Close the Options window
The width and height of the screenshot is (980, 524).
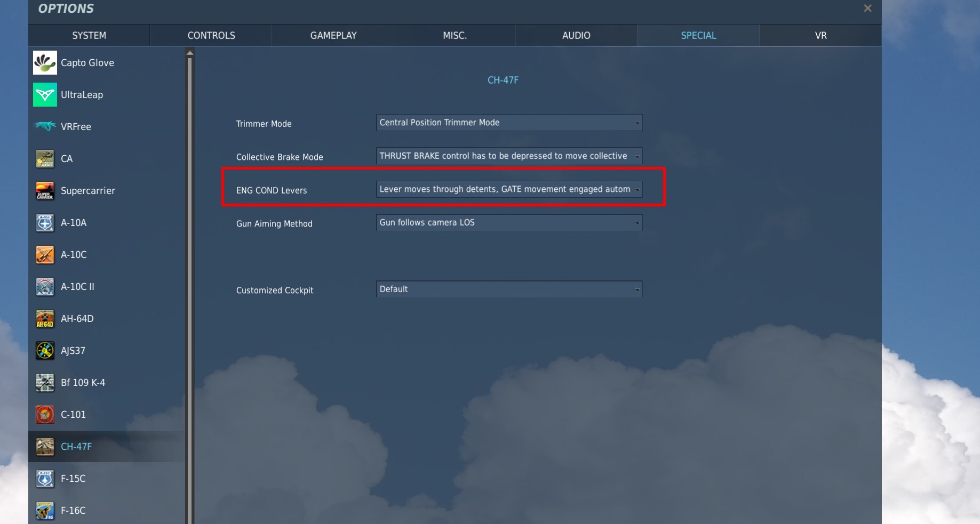(867, 9)
